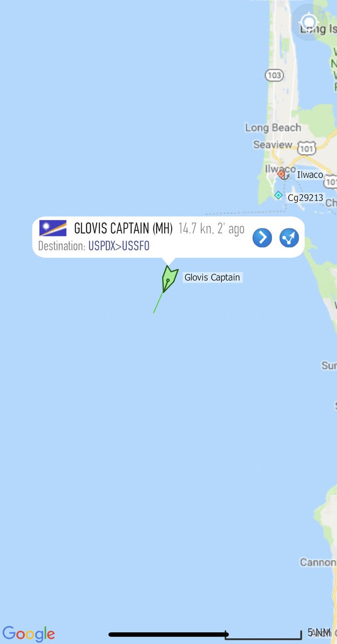Tap the Route 103 highway shield

coord(274,76)
